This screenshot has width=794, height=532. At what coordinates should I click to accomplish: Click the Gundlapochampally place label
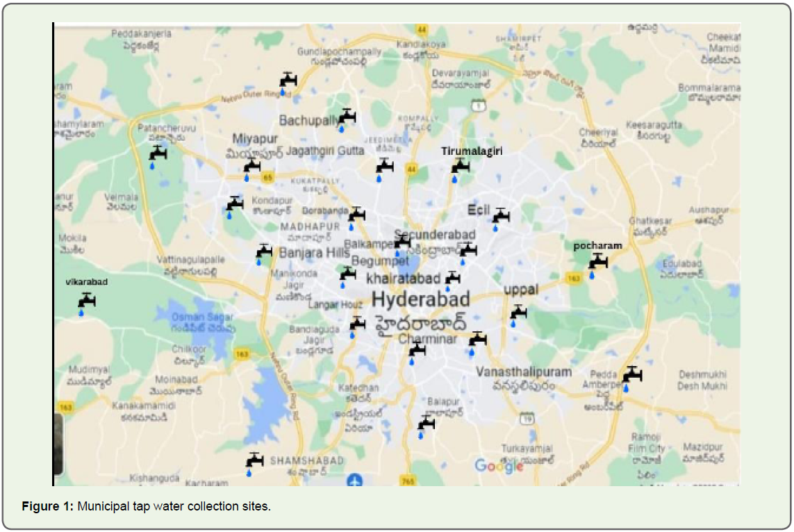[339, 51]
